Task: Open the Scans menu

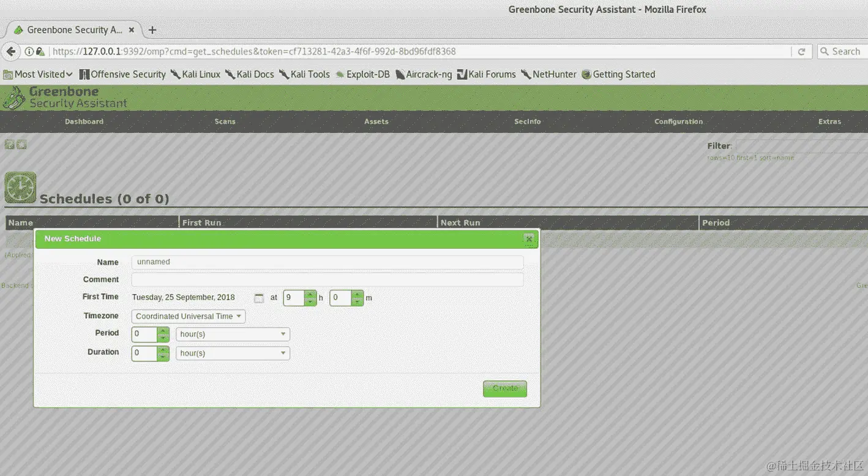Action: pos(225,121)
